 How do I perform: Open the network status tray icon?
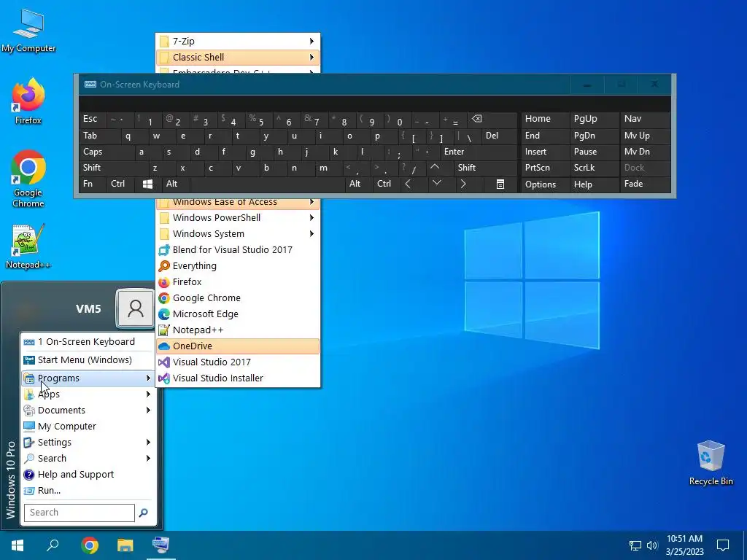[x=635, y=545]
